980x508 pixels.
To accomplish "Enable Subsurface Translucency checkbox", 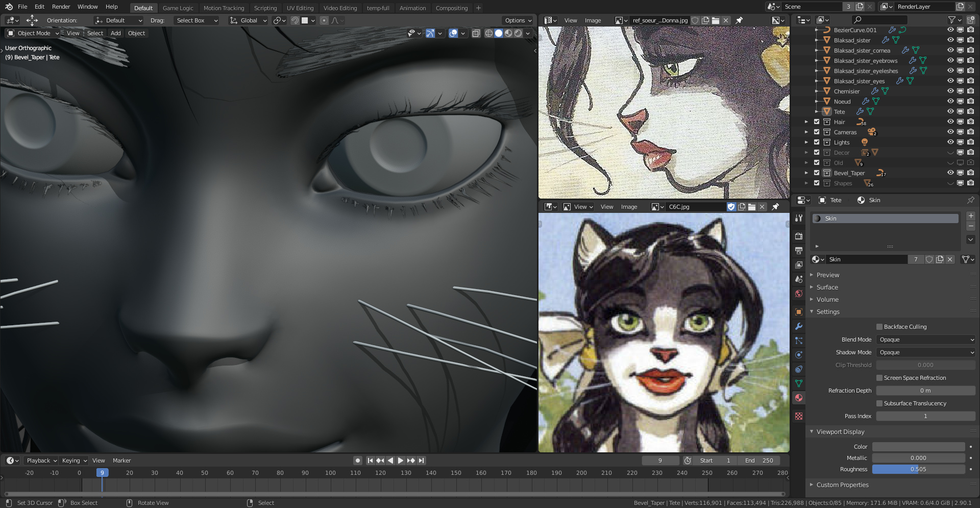I will pos(879,403).
